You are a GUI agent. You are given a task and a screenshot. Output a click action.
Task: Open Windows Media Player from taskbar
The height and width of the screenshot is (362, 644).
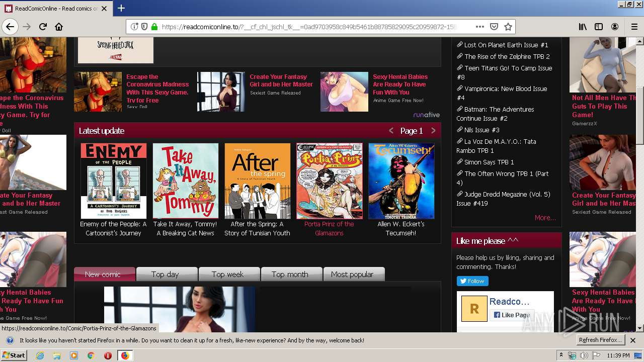(x=74, y=355)
